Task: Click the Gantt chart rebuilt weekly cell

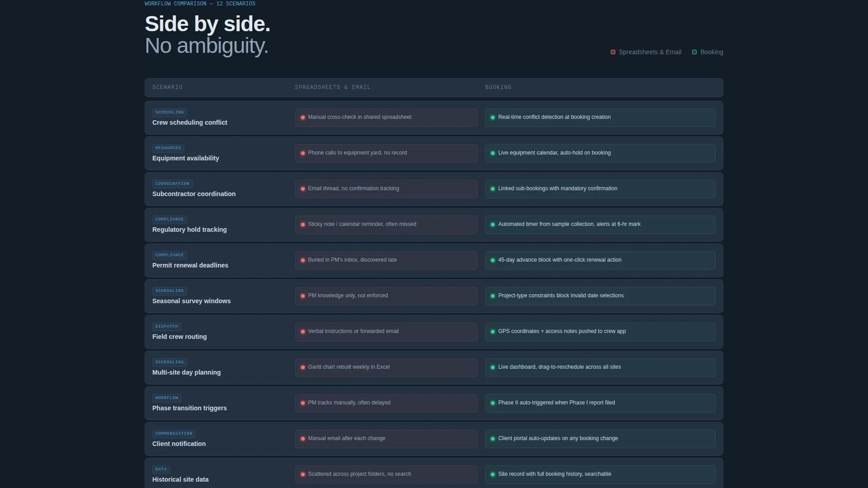Action: click(x=387, y=367)
